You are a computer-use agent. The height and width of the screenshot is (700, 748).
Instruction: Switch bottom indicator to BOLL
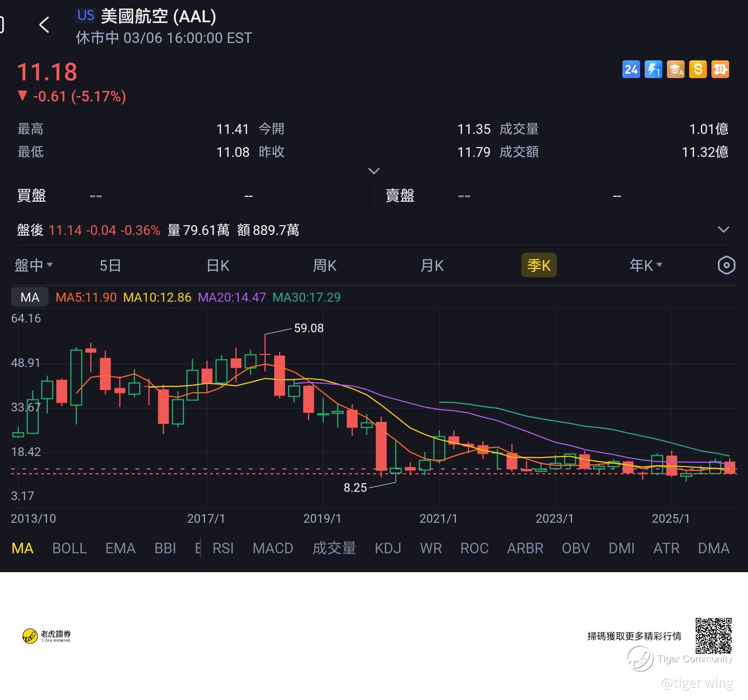[69, 548]
